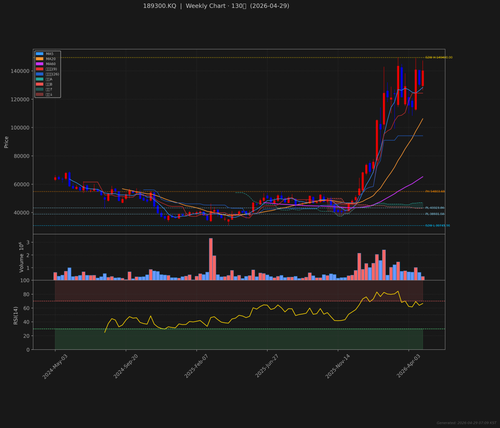Select the 'MA20' legend label
The height and width of the screenshot is (428, 500).
coord(50,59)
